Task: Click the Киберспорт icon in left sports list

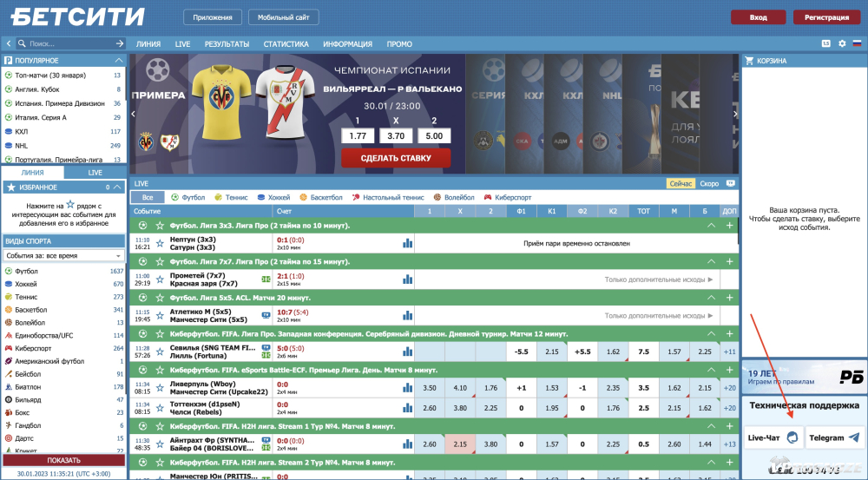Action: pyautogui.click(x=9, y=348)
